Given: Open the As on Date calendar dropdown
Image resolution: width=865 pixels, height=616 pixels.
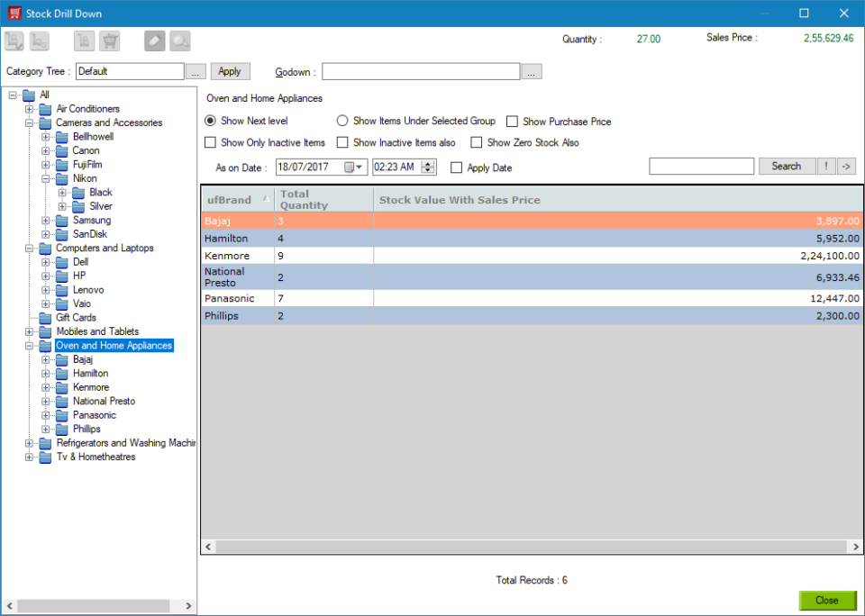Looking at the screenshot, I should (353, 168).
